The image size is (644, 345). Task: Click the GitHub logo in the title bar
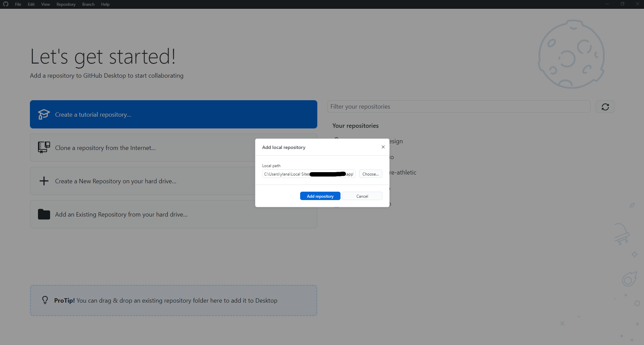(6, 4)
